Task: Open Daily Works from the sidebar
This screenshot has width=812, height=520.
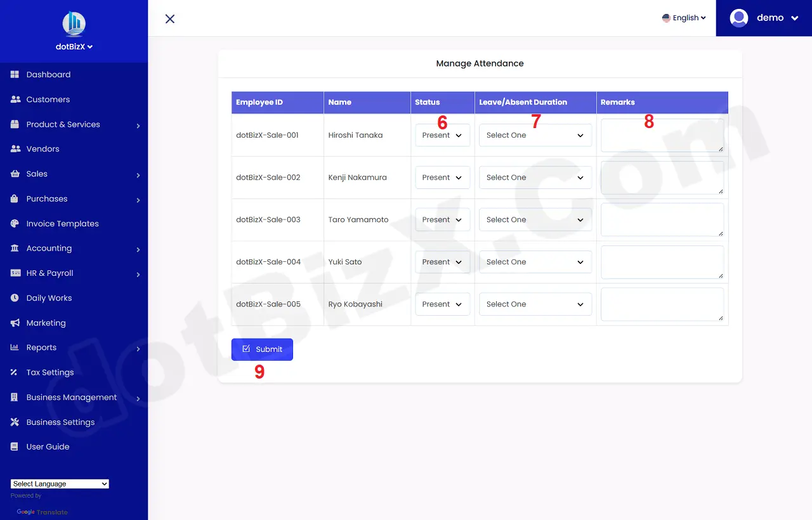Action: pyautogui.click(x=15, y=297)
